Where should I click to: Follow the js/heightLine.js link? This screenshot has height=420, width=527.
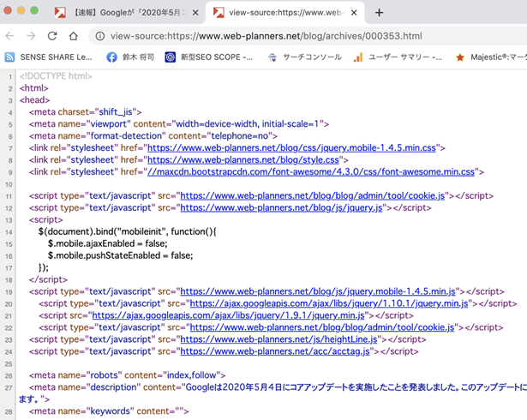click(x=278, y=339)
